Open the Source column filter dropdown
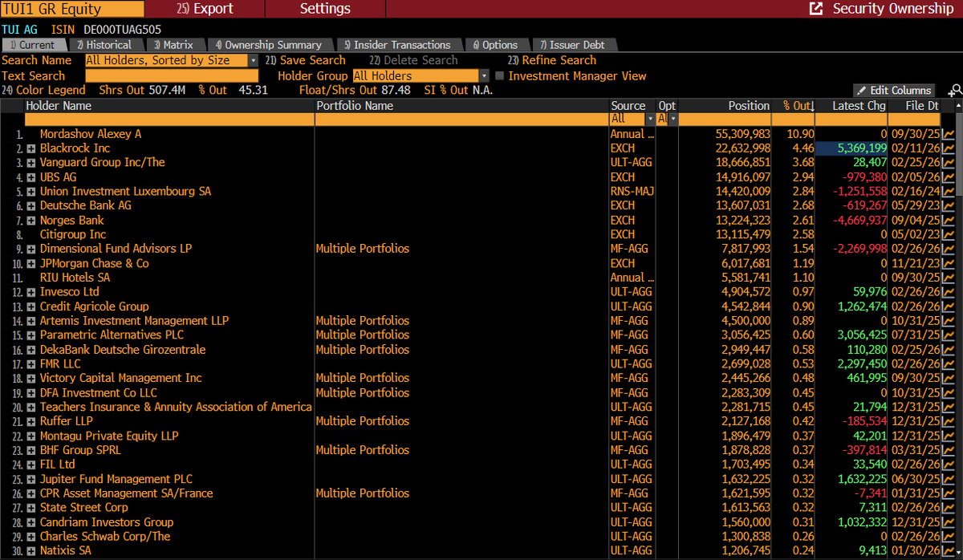Viewport: 963px width, 560px height. (650, 119)
